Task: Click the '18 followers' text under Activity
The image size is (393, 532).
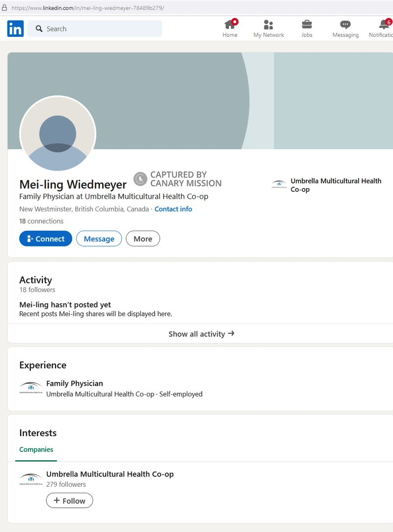Action: point(37,290)
